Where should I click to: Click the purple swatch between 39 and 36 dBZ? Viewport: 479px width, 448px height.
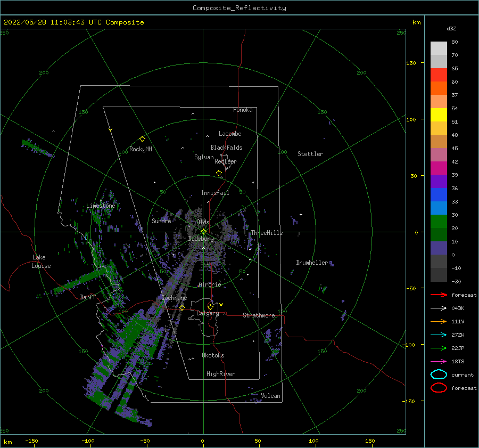(x=439, y=182)
